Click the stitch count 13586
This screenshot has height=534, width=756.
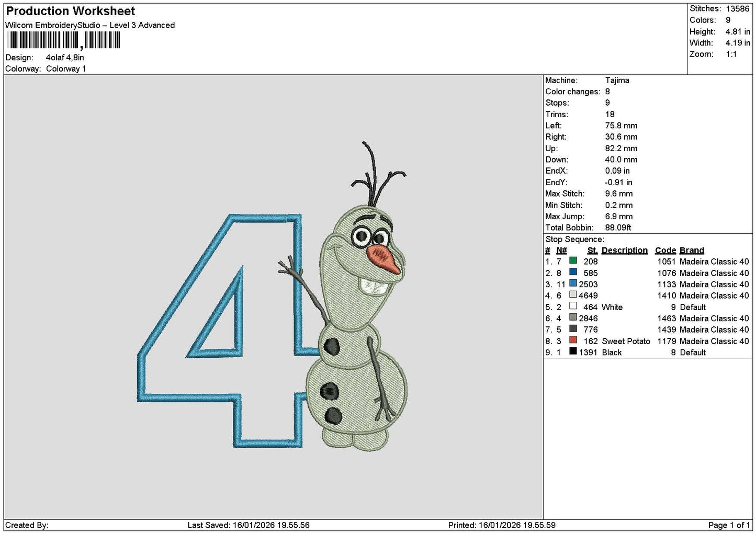click(x=737, y=9)
